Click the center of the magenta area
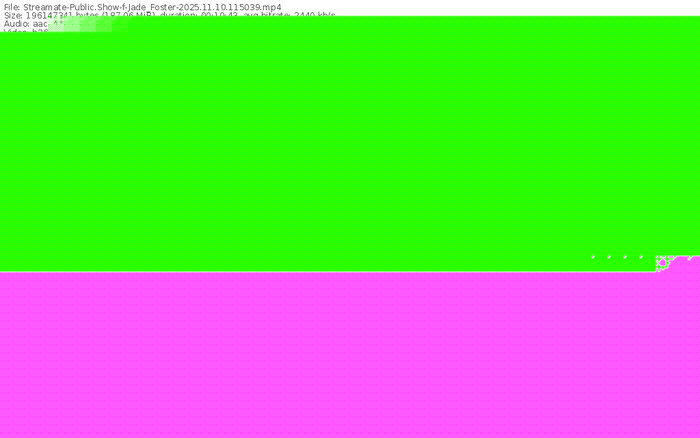 (350, 355)
